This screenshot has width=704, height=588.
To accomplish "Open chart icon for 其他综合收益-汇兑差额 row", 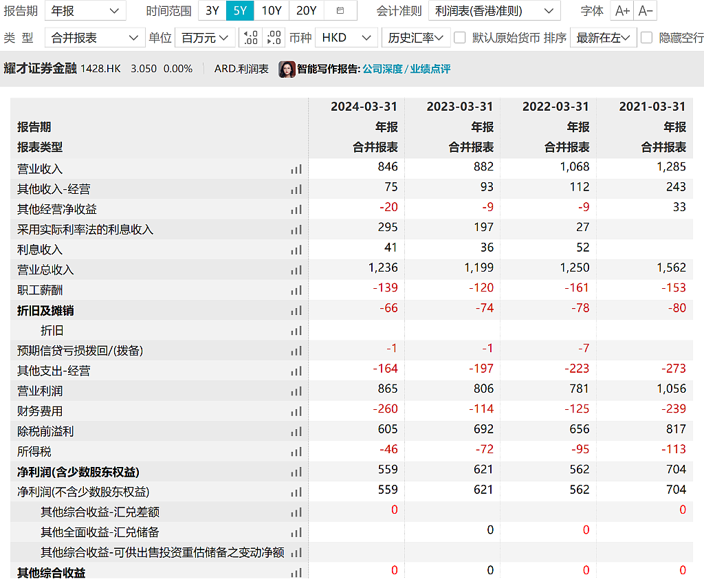I will [296, 512].
